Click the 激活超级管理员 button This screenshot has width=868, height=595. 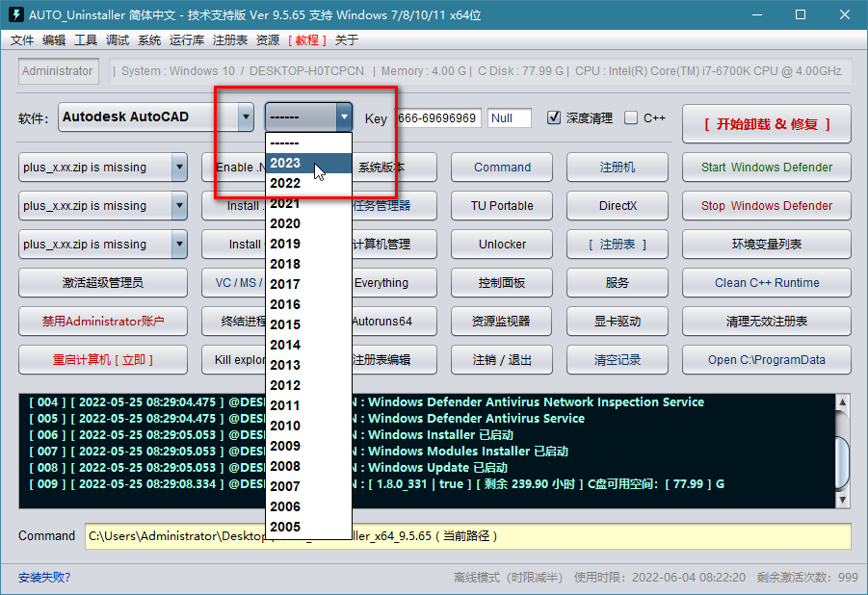pos(103,283)
